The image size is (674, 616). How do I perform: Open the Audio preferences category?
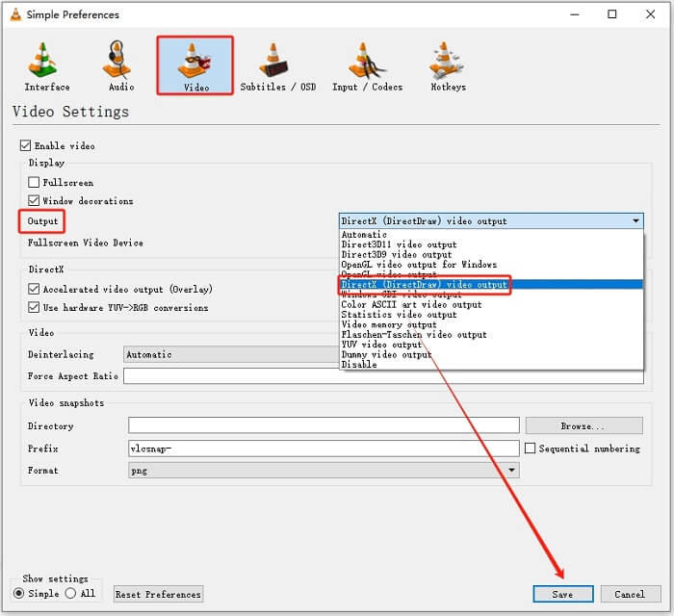click(120, 65)
